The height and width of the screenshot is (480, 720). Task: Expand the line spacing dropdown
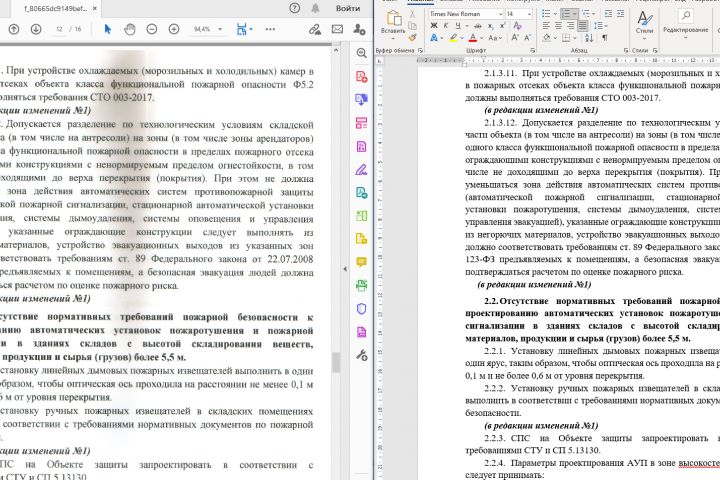click(606, 26)
